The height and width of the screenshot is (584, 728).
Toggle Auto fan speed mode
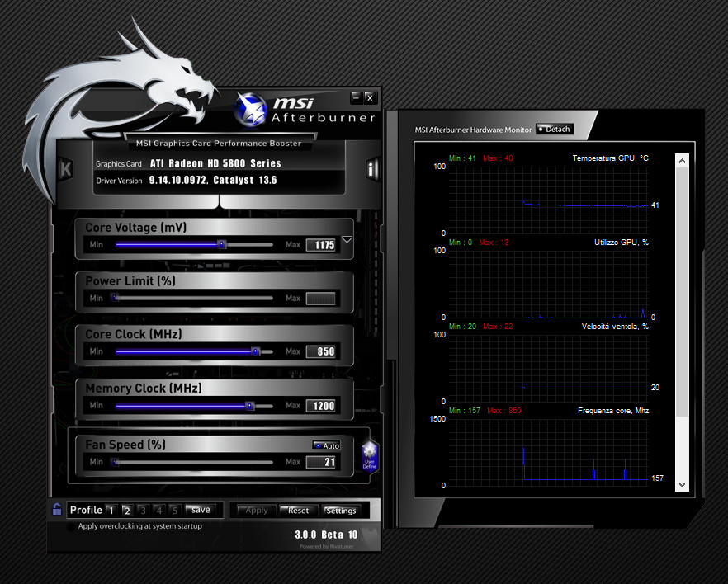[326, 445]
